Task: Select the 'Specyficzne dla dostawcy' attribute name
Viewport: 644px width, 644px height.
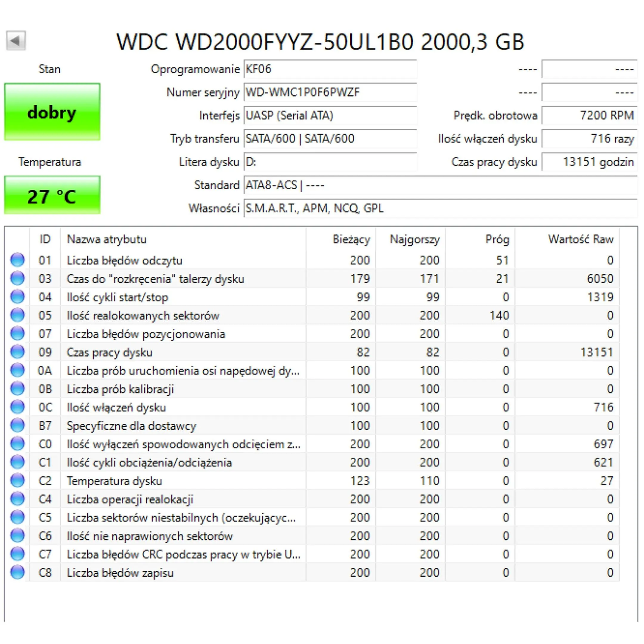Action: coord(132,426)
